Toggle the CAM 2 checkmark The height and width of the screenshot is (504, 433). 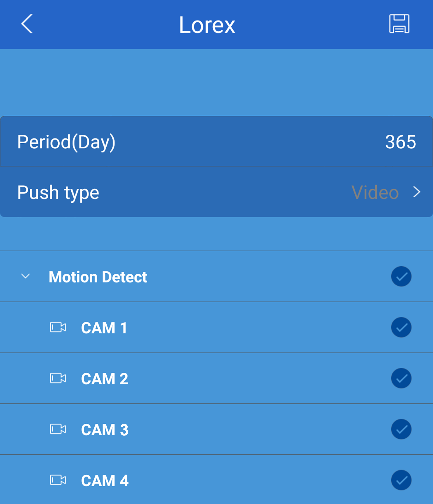401,378
